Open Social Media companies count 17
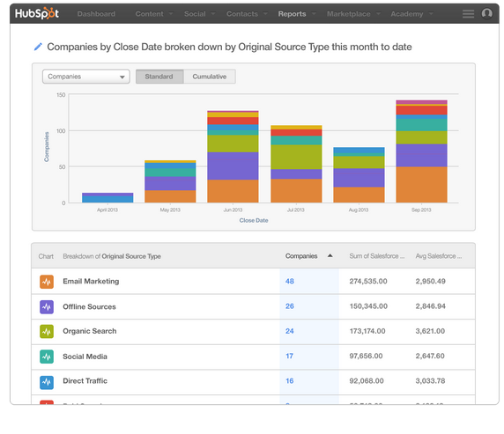Viewport: 504px width, 434px height. pos(289,356)
